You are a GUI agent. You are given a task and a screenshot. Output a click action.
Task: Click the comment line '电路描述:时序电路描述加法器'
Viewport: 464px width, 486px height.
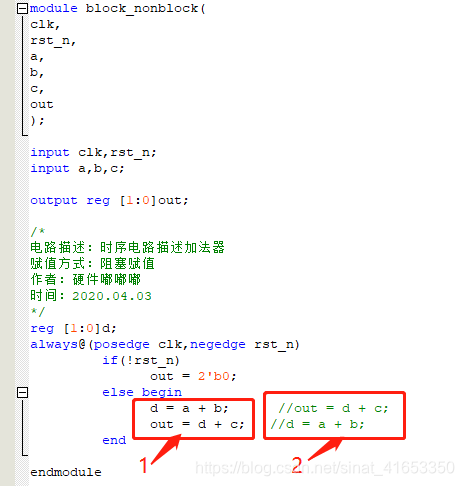[x=127, y=247]
